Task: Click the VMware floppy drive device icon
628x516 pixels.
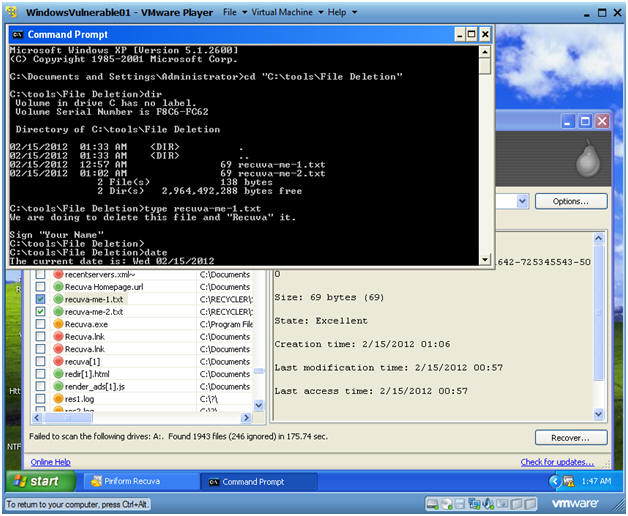Action: [461, 504]
